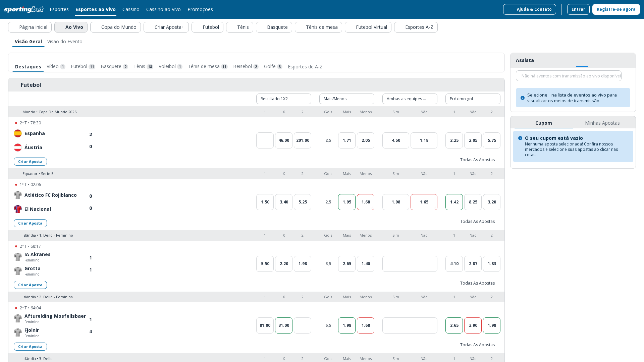Open the Copa do Mundo shortcut

point(115,27)
